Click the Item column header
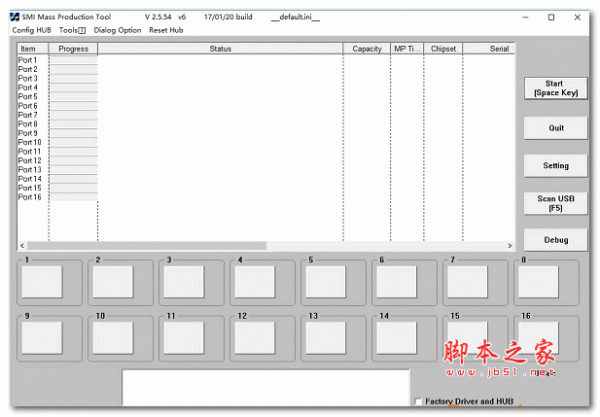The image size is (600, 417). click(33, 49)
